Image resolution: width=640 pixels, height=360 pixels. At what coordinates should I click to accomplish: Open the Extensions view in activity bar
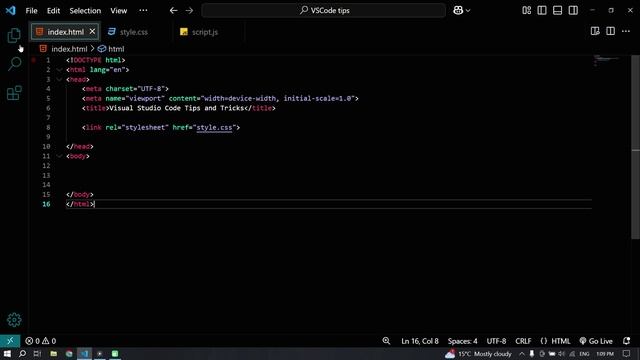click(14, 93)
